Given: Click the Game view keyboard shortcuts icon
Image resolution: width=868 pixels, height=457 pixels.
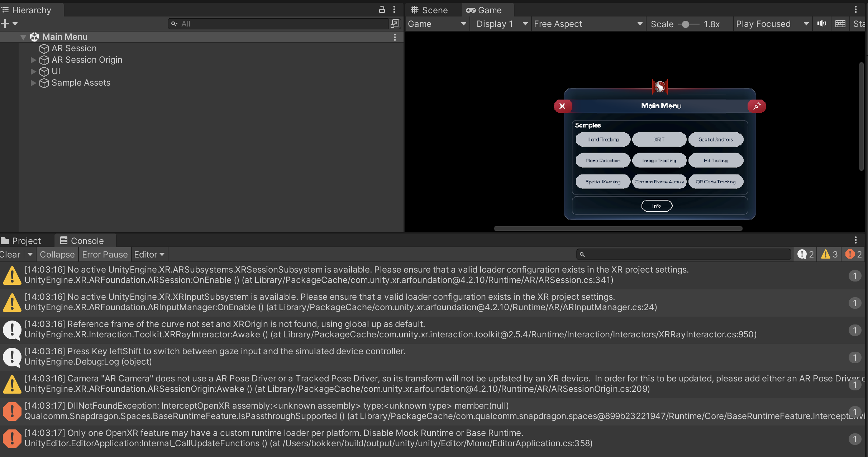Looking at the screenshot, I should [x=840, y=24].
